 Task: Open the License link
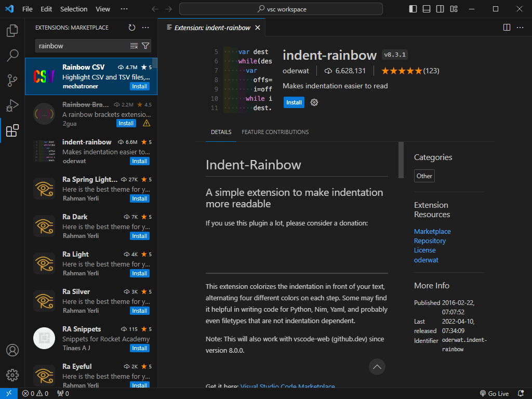tap(425, 250)
